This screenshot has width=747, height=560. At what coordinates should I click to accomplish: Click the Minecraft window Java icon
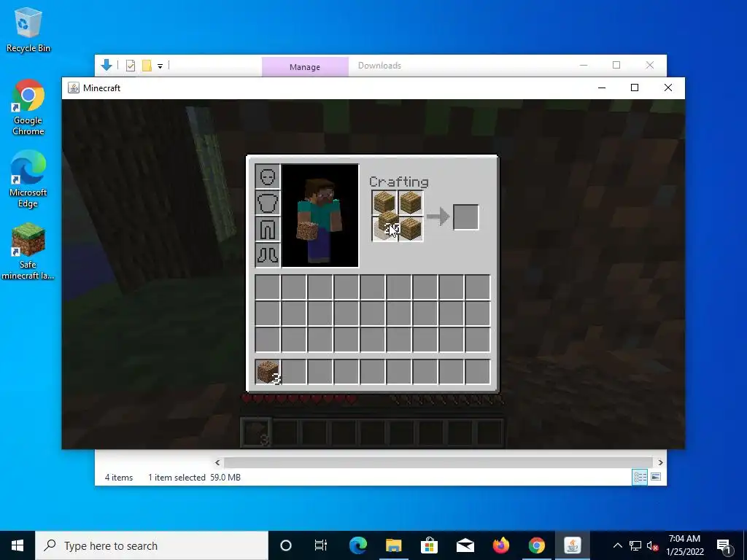tap(74, 87)
